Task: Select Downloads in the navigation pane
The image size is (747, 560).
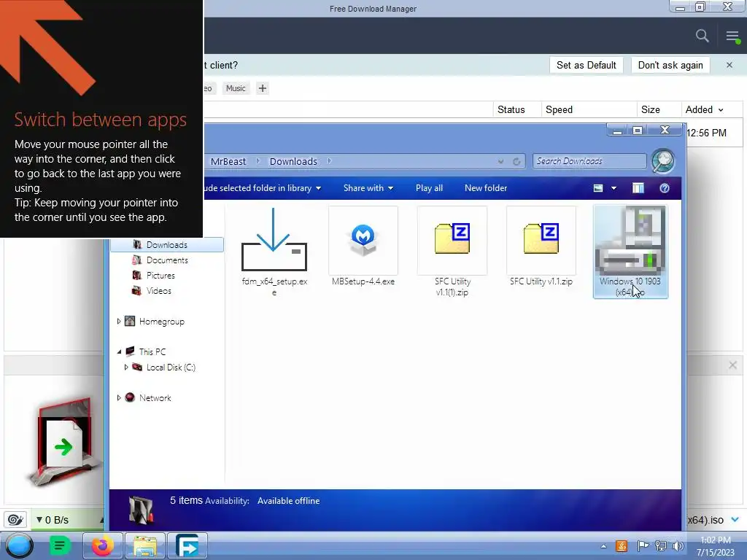Action: [x=167, y=245]
